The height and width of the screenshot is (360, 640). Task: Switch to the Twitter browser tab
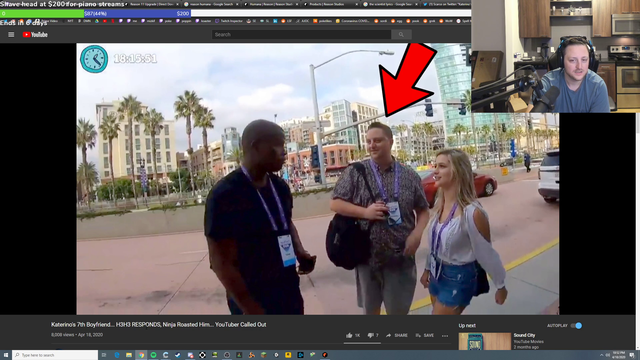pyautogui.click(x=446, y=4)
